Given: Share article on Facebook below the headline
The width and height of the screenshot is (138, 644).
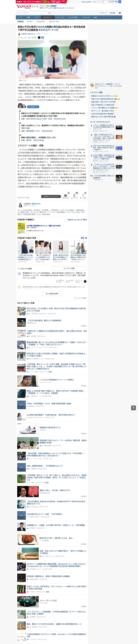Looking at the screenshot, I should click(43, 37).
